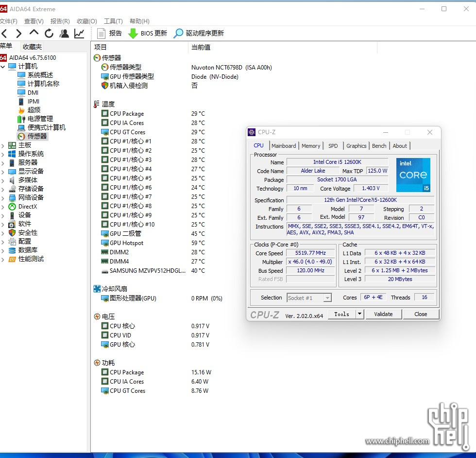Image resolution: width=476 pixels, height=458 pixels.
Task: Switch to Memory tab in CPU-Z
Action: click(311, 146)
